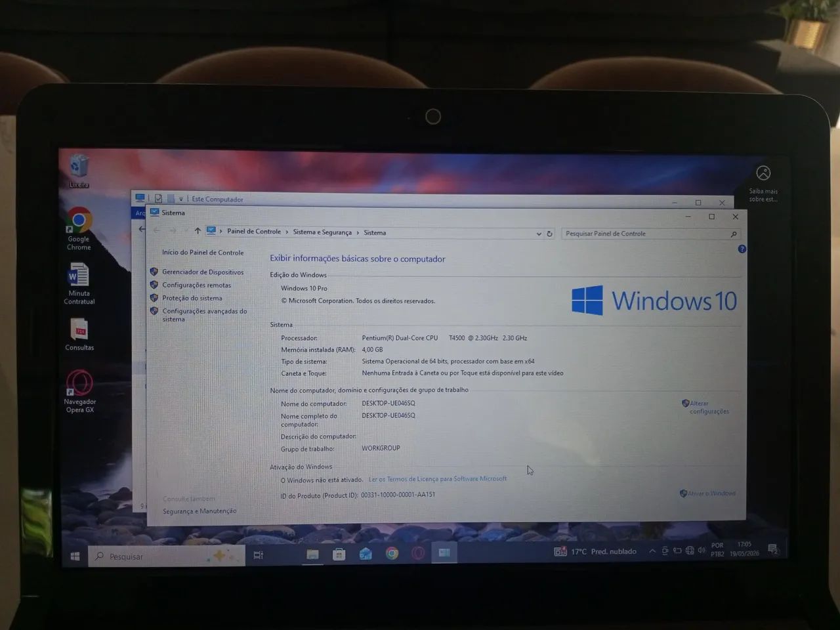
Task: Click the Windows 10 Pro edition text
Action: [304, 289]
